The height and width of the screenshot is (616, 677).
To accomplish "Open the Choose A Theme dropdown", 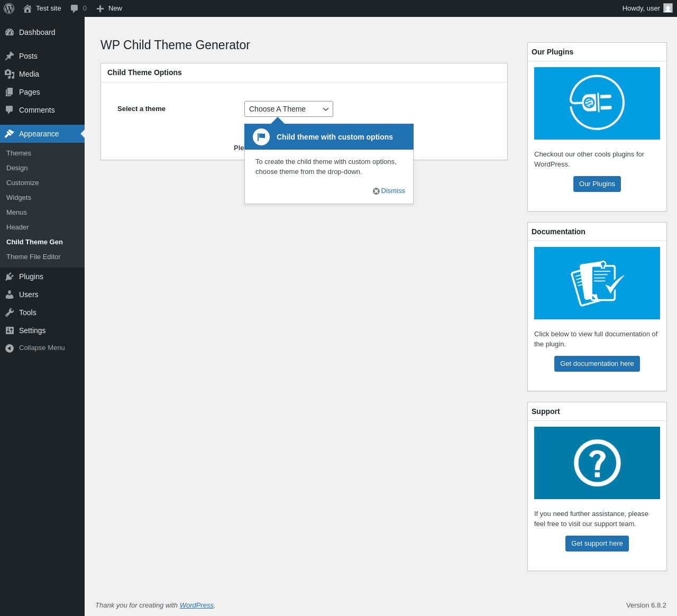I will 289,109.
